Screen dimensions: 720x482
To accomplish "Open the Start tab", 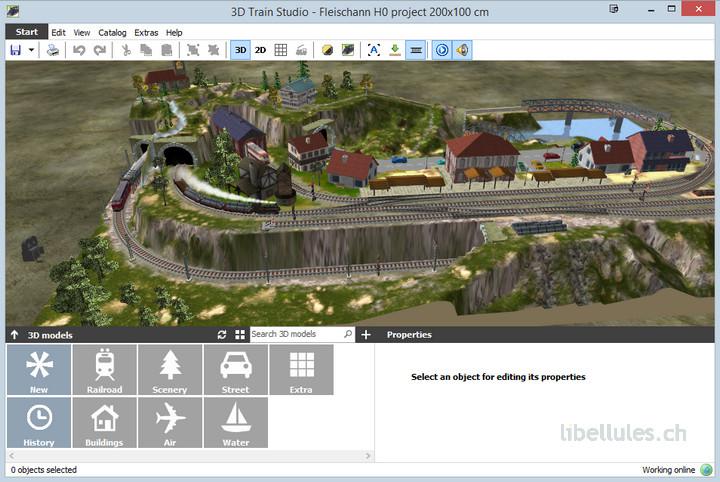I will coord(27,32).
